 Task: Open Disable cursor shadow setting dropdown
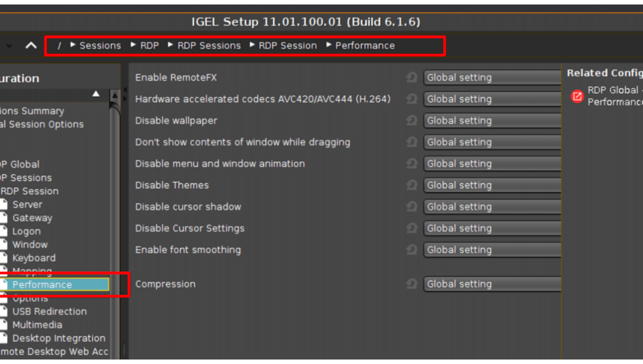coord(492,207)
